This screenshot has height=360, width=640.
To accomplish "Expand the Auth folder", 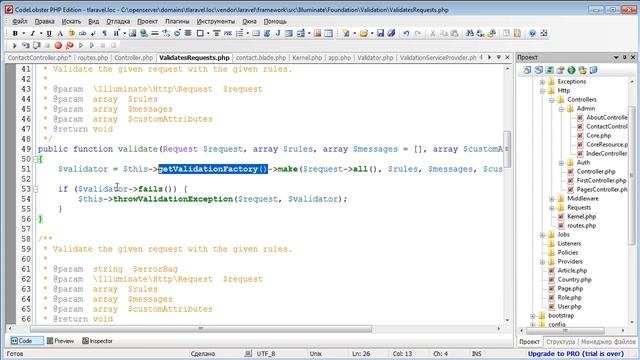I will point(561,162).
